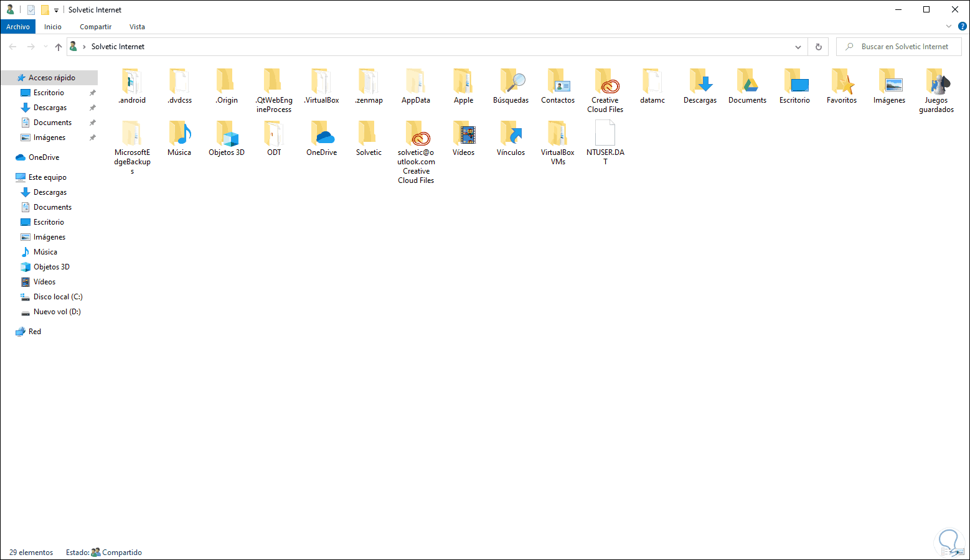The height and width of the screenshot is (560, 970).
Task: Collapse the ribbon using the chevron
Action: 949,26
